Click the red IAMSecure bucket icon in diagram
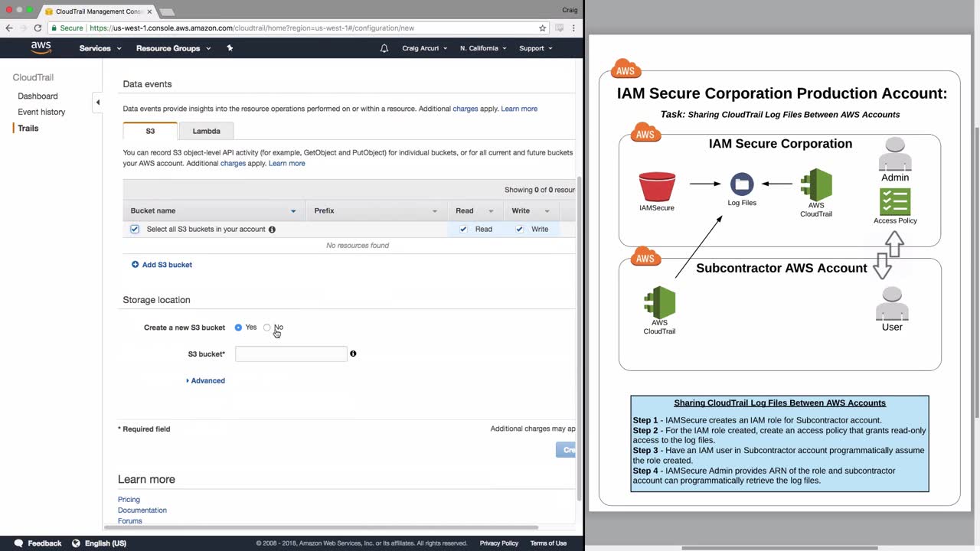980x551 pixels. pyautogui.click(x=657, y=187)
